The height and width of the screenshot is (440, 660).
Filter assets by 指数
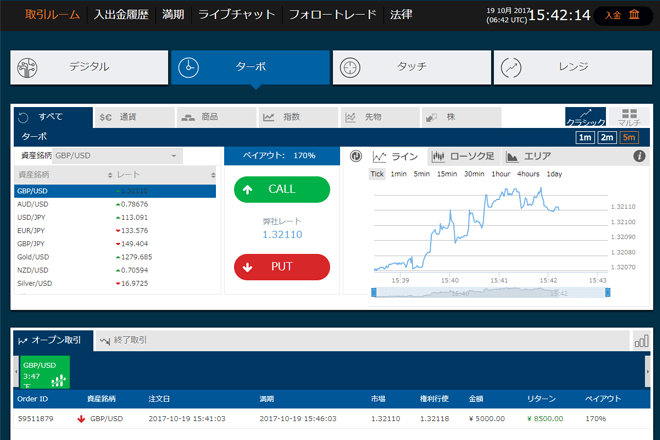298,117
